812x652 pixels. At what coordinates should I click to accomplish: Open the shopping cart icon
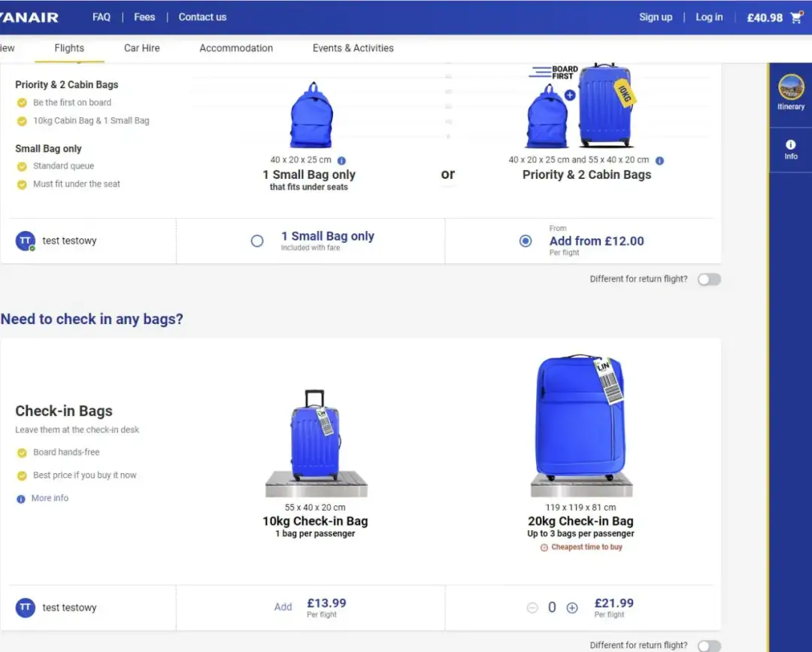tap(796, 18)
